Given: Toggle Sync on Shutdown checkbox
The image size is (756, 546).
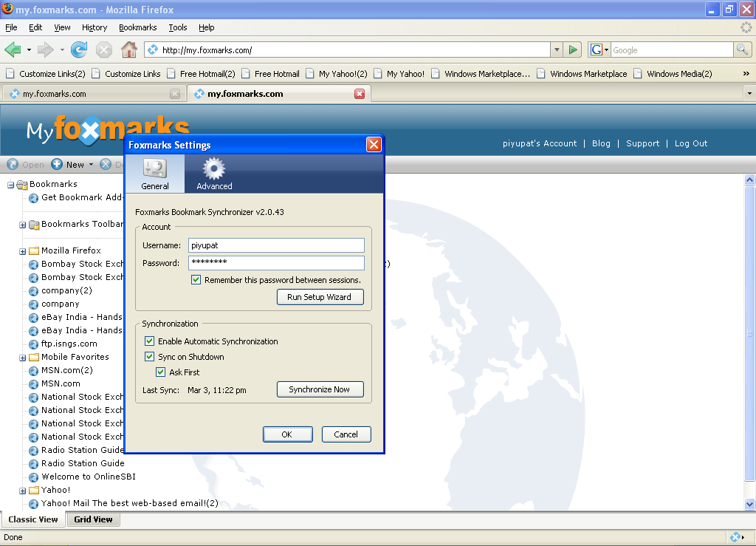Looking at the screenshot, I should click(149, 356).
